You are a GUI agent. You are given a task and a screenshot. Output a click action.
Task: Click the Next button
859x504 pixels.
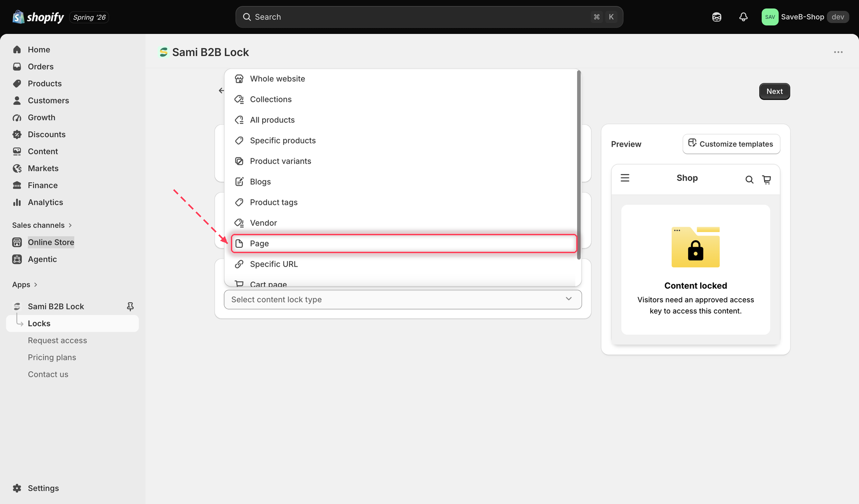coord(774,91)
